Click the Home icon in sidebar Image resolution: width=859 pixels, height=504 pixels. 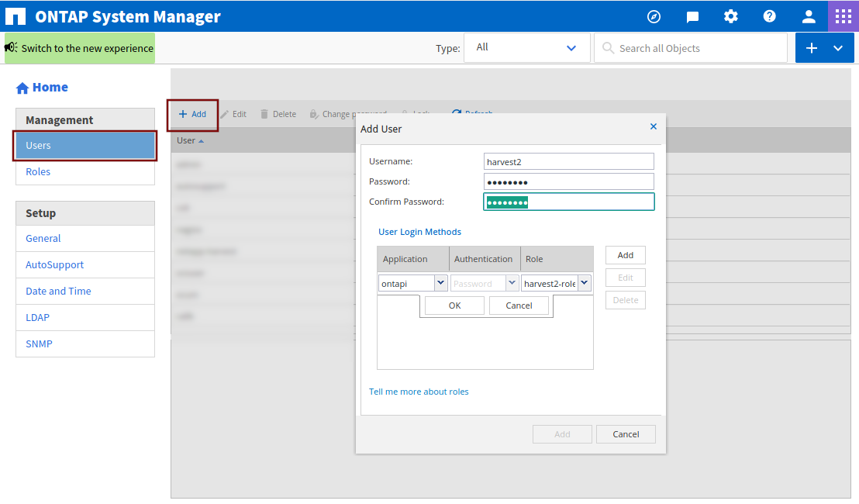pyautogui.click(x=22, y=87)
